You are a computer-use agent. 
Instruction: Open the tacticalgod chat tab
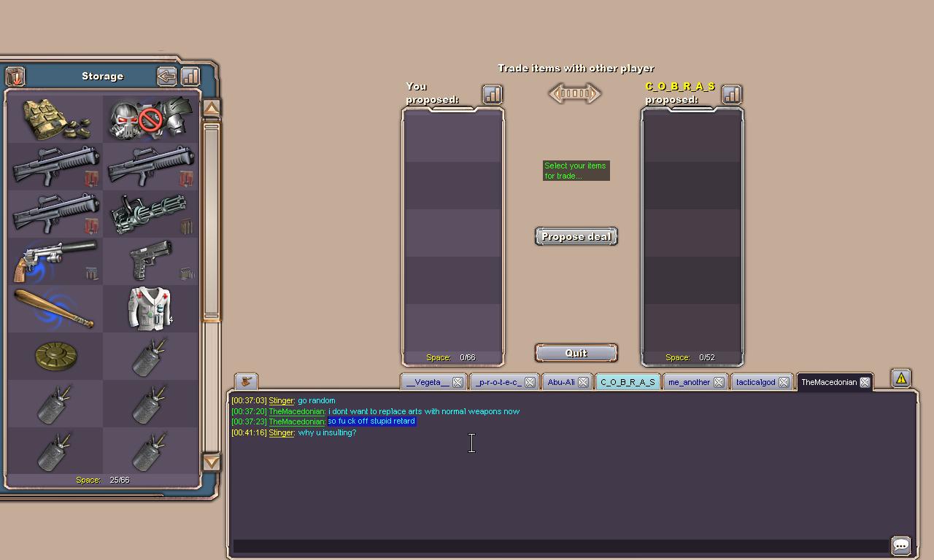coord(755,382)
